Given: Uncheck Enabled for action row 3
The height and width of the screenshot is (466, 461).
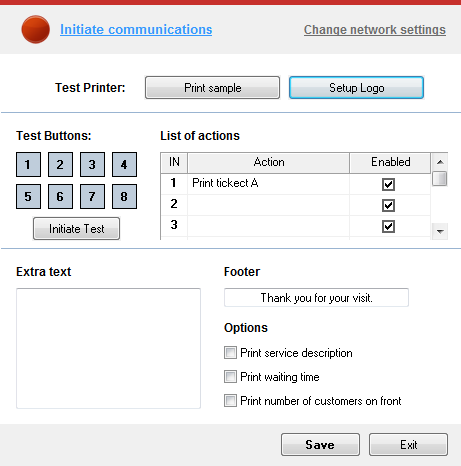Looking at the screenshot, I should (x=388, y=227).
